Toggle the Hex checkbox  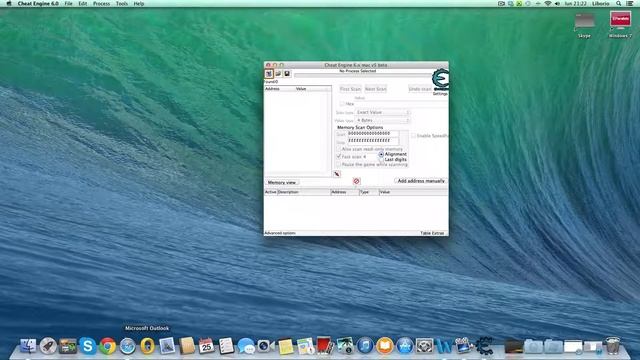(x=342, y=104)
